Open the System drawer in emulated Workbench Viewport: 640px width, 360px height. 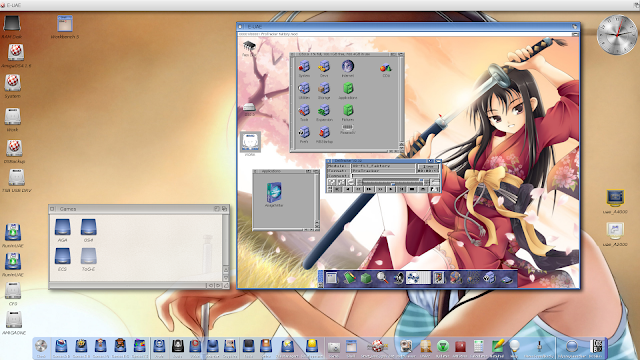tap(304, 66)
